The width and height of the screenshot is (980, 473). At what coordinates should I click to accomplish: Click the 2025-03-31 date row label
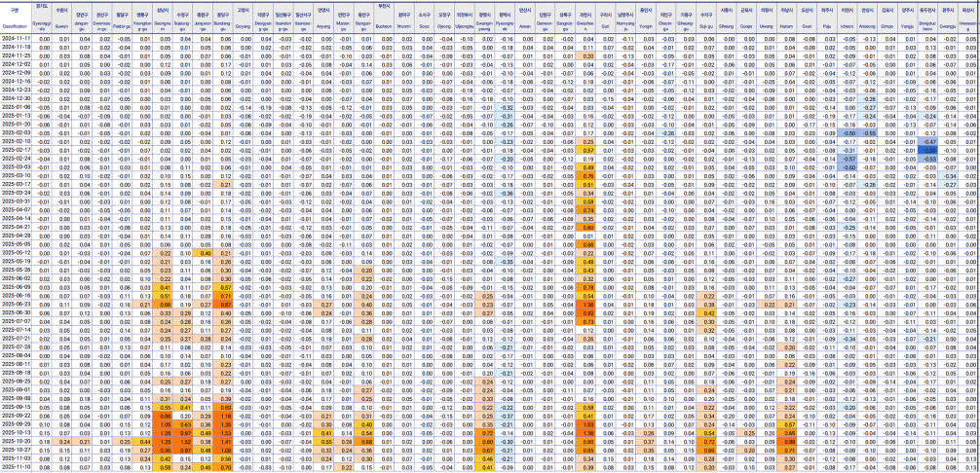[x=15, y=200]
